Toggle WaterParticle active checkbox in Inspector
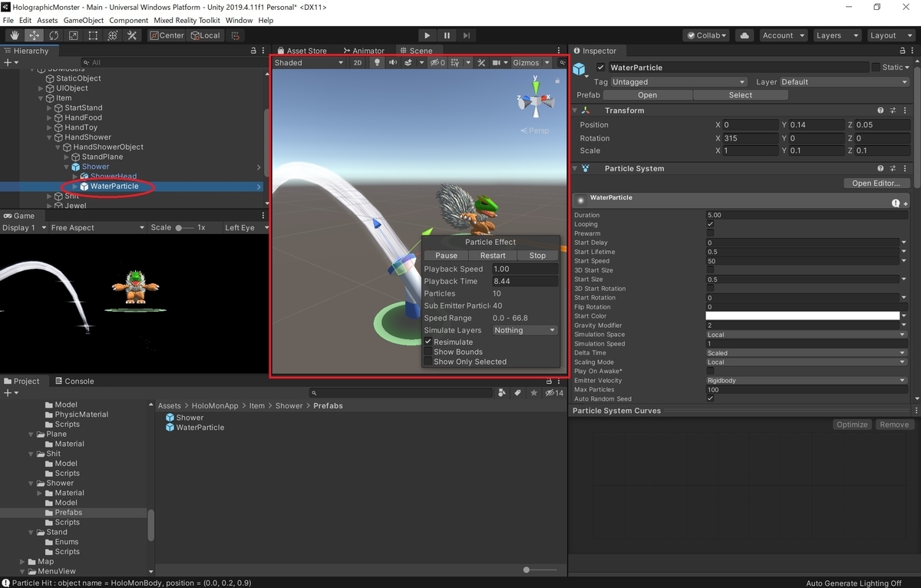 tap(601, 68)
